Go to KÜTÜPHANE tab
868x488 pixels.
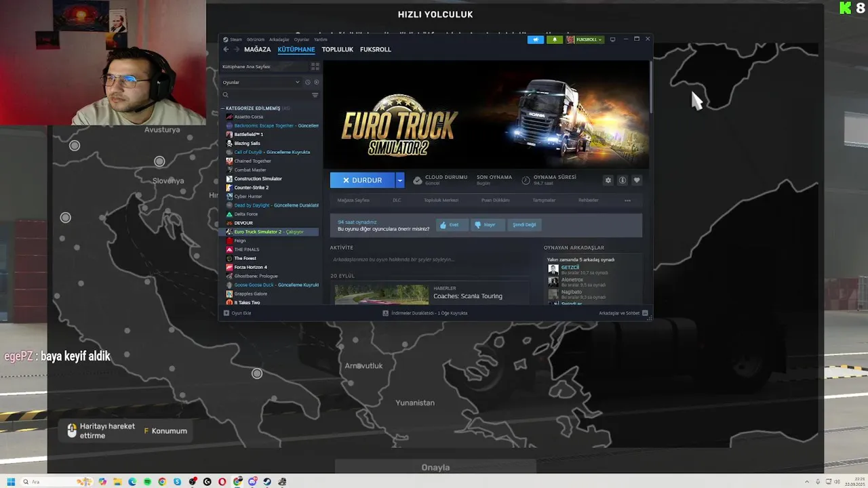(x=296, y=49)
